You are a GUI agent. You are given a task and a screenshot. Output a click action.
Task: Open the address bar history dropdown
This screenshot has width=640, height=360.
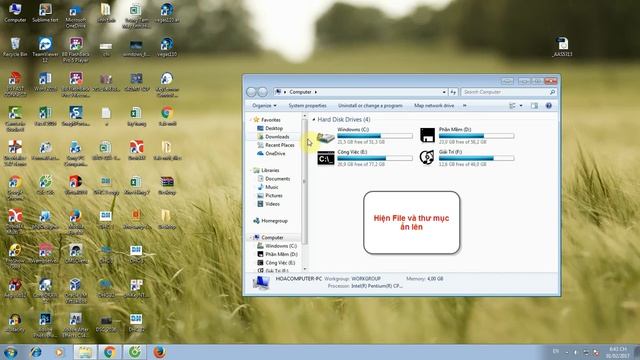444,92
